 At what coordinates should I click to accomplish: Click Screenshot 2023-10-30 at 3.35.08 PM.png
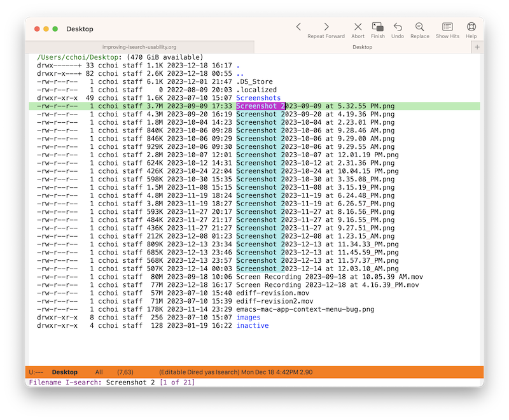point(315,179)
